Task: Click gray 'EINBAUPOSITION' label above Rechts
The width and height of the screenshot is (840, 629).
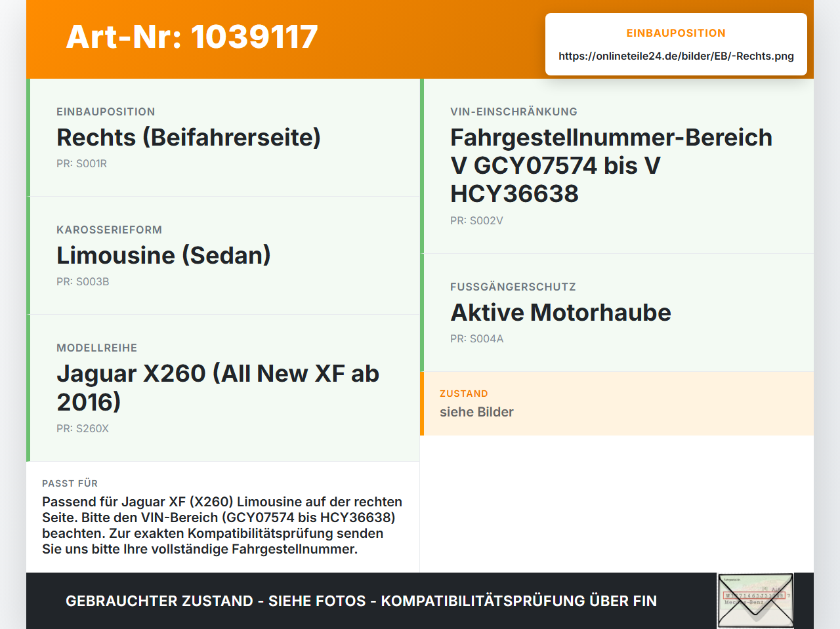Action: 106,112
